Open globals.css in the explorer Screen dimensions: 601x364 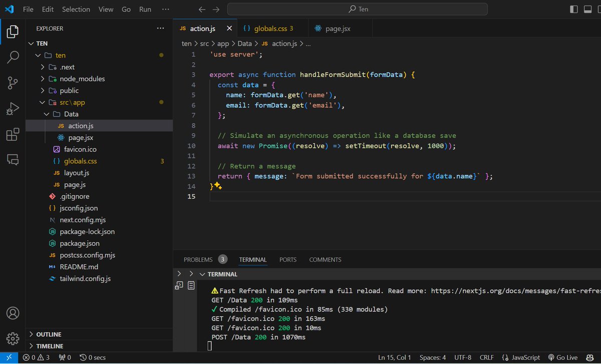[x=81, y=161]
